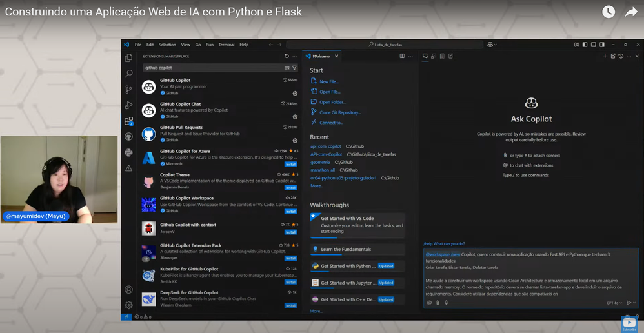This screenshot has width=644, height=333.
Task: Toggle the primary side bar layout button
Action: tap(585, 45)
